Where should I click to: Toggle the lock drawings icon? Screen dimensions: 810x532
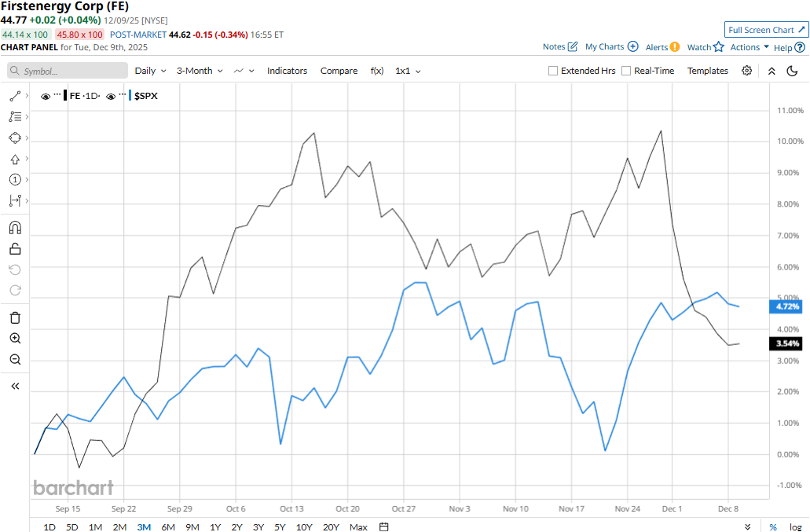tap(15, 249)
